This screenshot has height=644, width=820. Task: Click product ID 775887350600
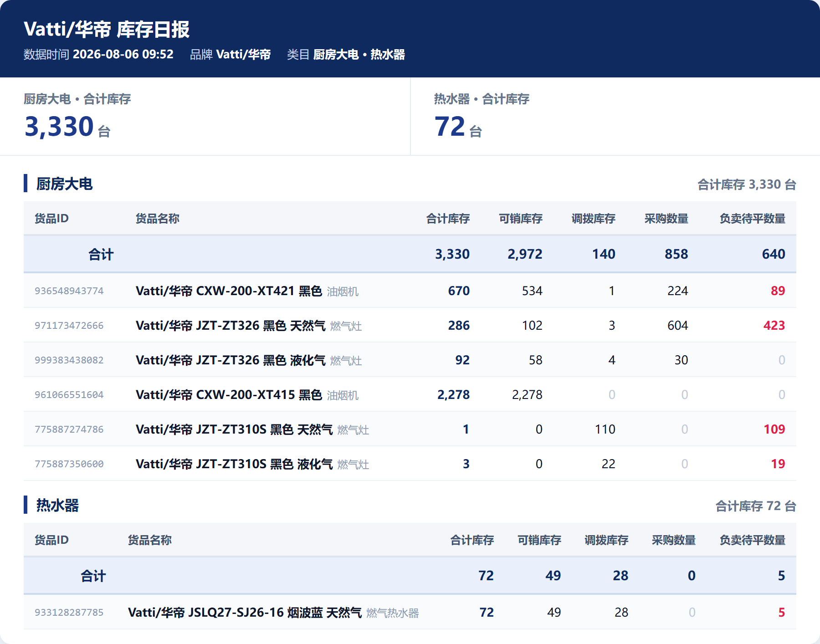[x=69, y=464]
